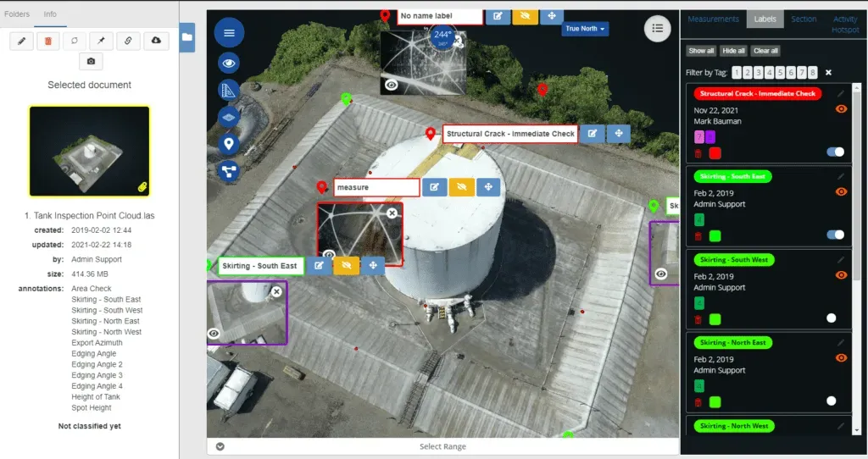Click the orange delete document button
The height and width of the screenshot is (459, 868).
48,41
